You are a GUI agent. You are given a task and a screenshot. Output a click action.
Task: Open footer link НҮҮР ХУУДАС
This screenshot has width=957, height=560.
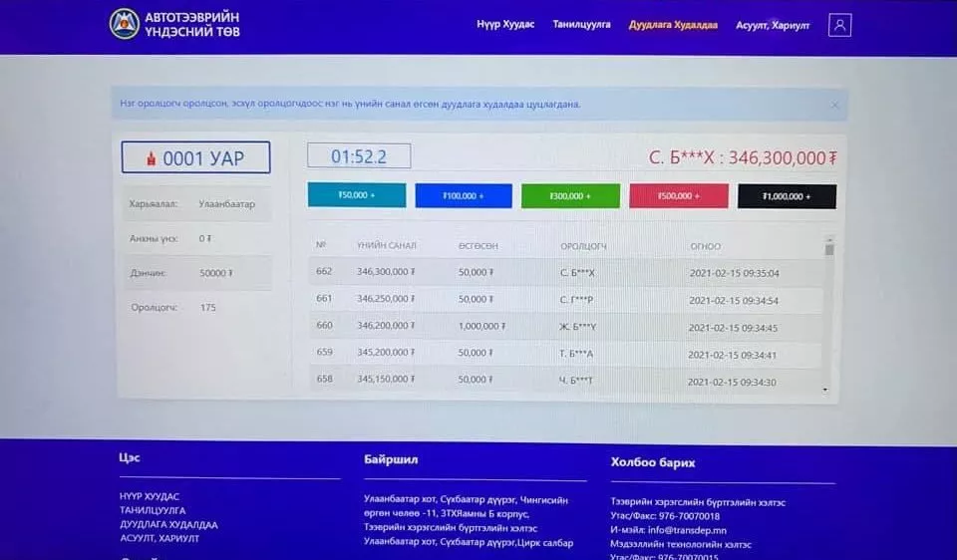click(150, 496)
